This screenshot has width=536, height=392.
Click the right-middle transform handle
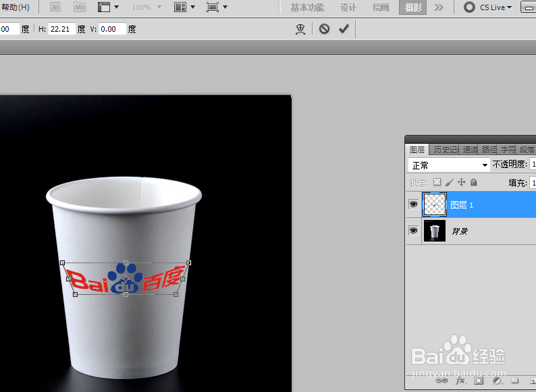[x=182, y=279]
